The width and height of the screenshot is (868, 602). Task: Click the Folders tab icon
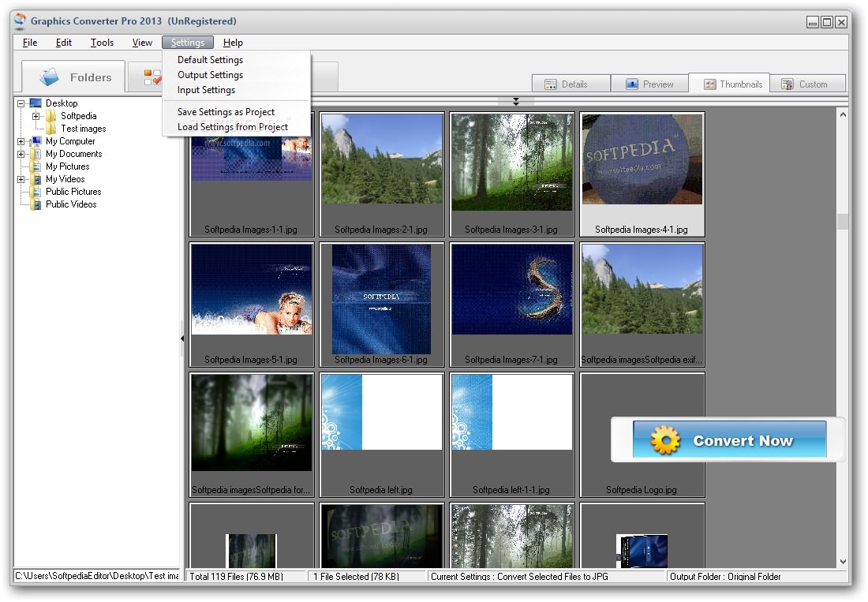49,77
